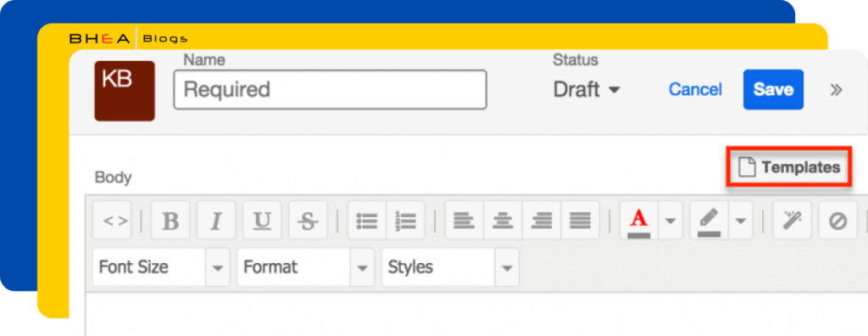Apply italic formatting
The height and width of the screenshot is (336, 868).
point(216,220)
